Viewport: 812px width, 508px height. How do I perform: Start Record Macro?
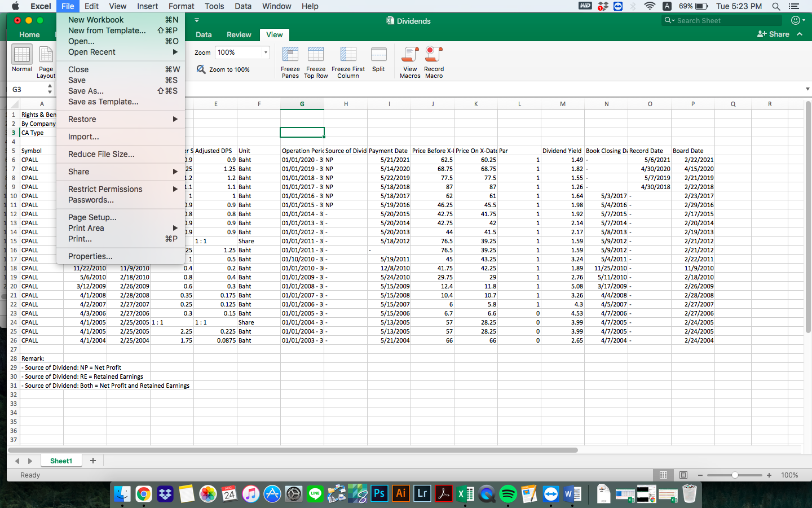434,55
